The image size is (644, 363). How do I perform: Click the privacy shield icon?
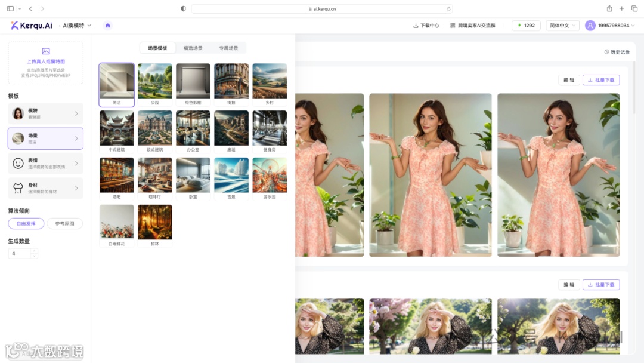(x=183, y=8)
